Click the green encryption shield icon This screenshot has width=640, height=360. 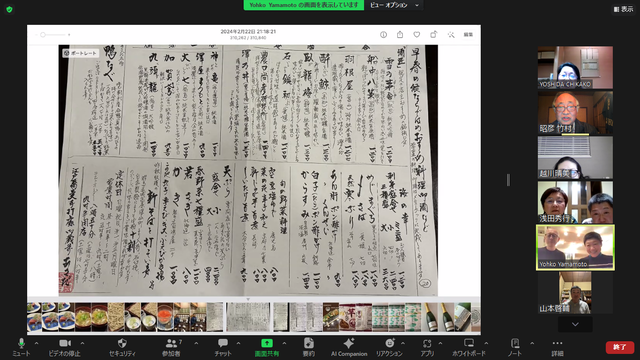(x=9, y=9)
